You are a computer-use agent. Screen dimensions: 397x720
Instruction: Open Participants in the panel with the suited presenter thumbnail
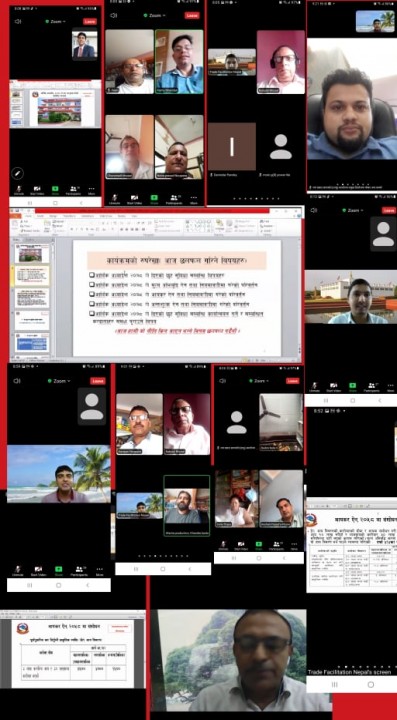pos(73,190)
